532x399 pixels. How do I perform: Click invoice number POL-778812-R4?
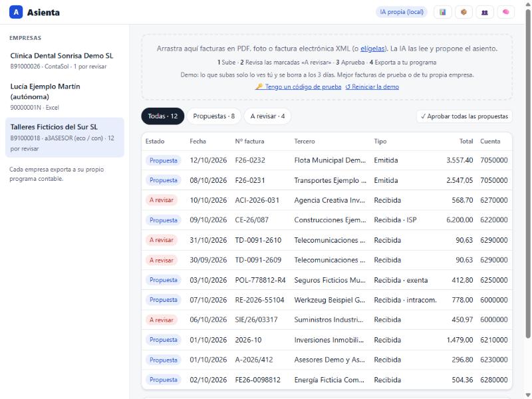coord(260,280)
